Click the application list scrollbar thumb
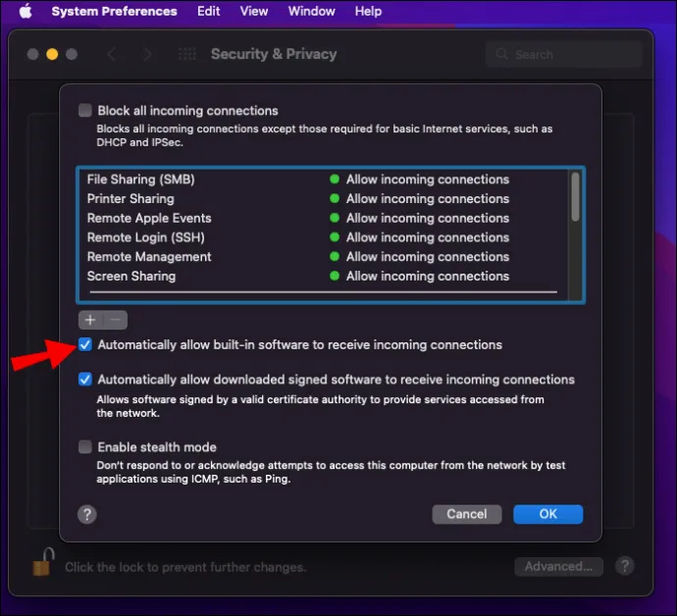This screenshot has height=616, width=677. [575, 197]
